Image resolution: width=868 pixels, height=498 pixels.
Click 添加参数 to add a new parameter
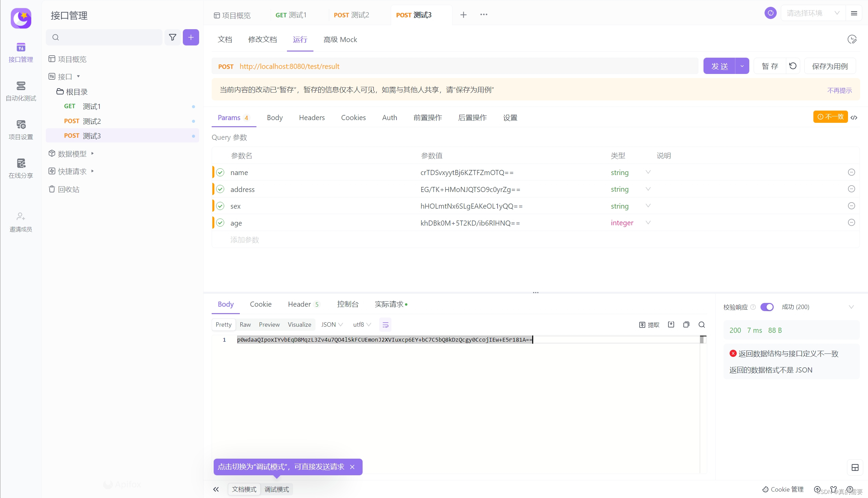click(245, 240)
